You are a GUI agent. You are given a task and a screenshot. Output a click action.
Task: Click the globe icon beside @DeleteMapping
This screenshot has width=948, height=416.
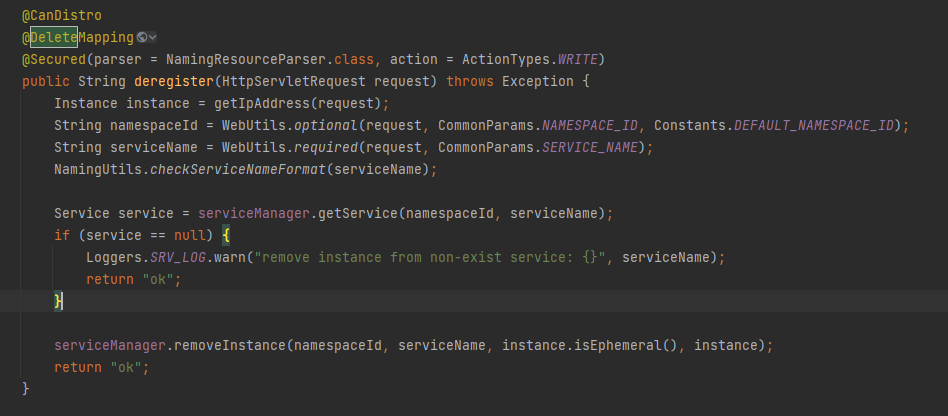141,37
